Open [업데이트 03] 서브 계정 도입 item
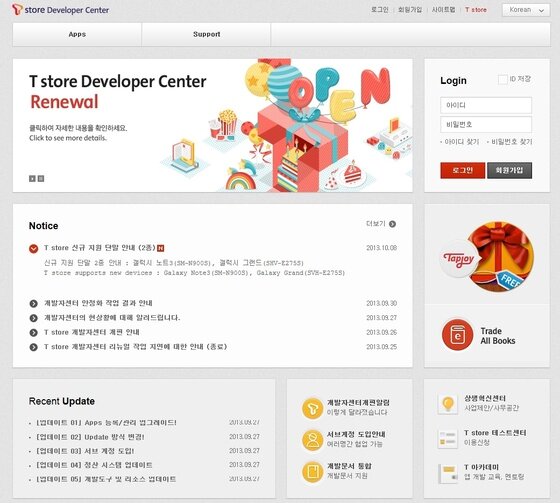 point(85,451)
